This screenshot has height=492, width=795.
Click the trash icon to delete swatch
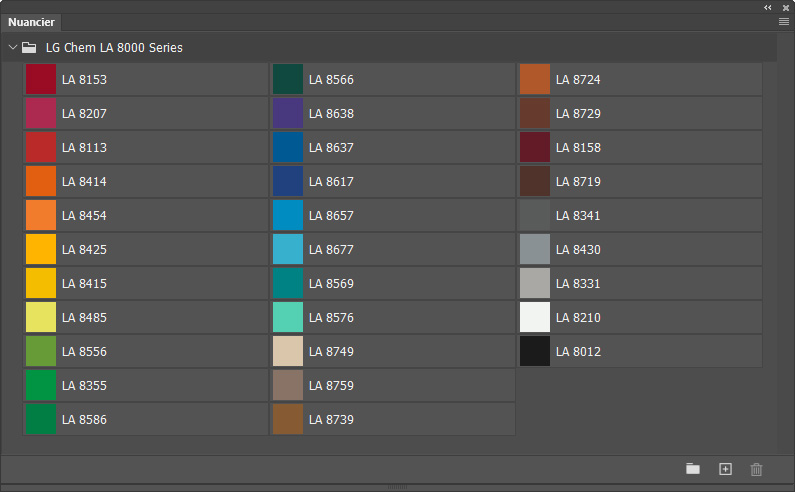coord(756,469)
